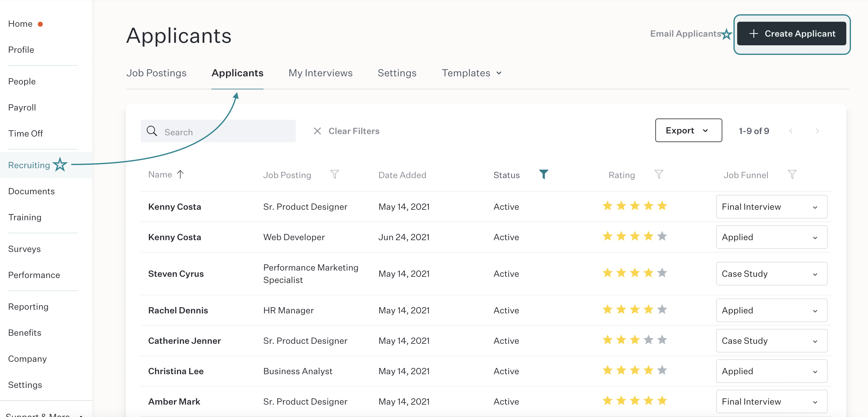
Task: Open Applied funnel dropdown for Kenny Costa Web Developer
Action: coord(772,237)
